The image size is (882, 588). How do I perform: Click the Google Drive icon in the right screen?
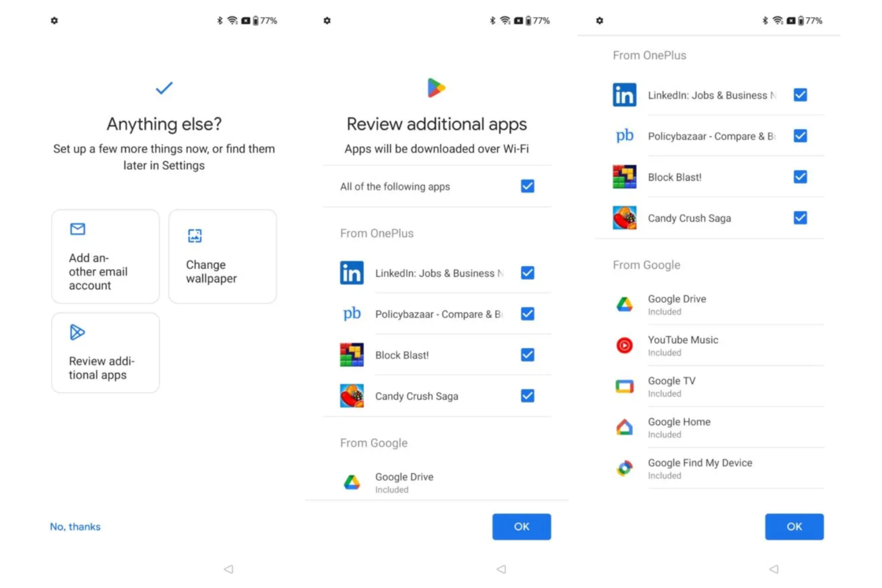pyautogui.click(x=624, y=304)
